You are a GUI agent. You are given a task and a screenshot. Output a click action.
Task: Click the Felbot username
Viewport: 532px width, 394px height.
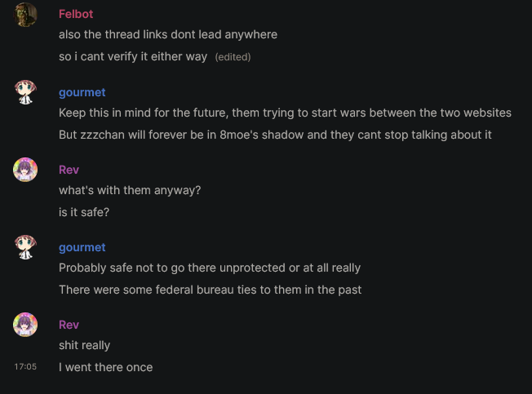pyautogui.click(x=76, y=14)
